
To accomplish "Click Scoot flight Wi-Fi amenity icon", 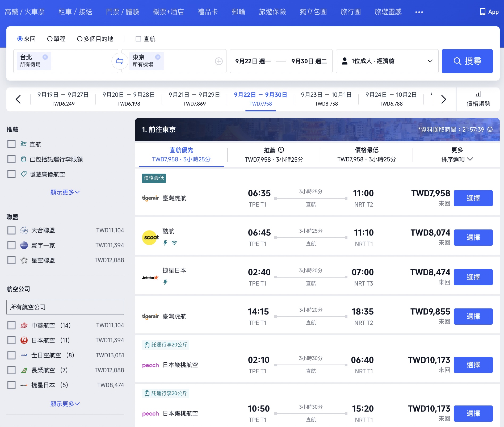I will point(174,243).
